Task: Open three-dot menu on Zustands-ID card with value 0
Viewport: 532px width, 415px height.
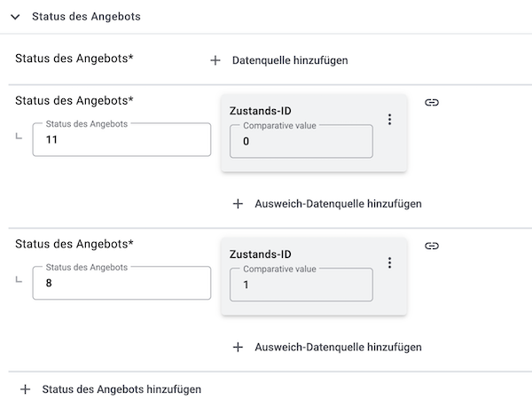Action: coord(389,120)
